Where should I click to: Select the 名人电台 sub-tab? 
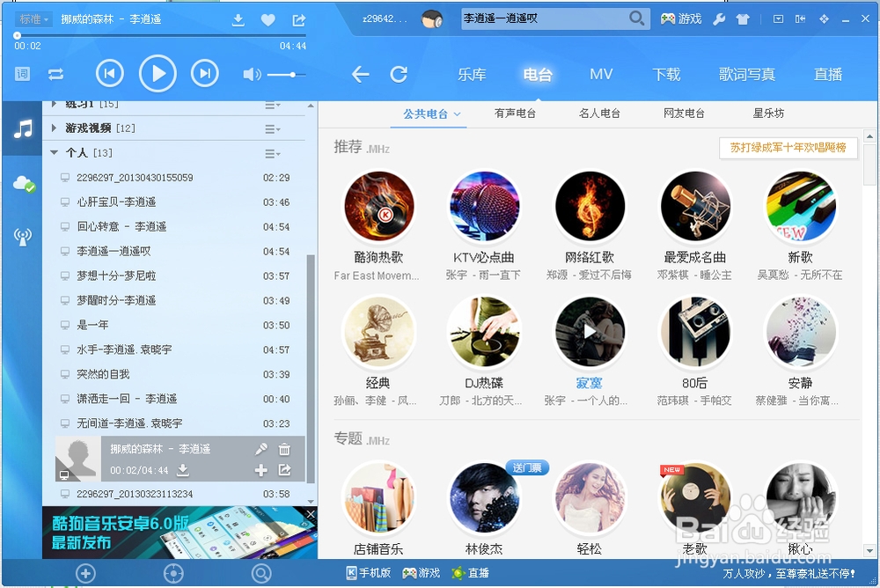pos(599,114)
